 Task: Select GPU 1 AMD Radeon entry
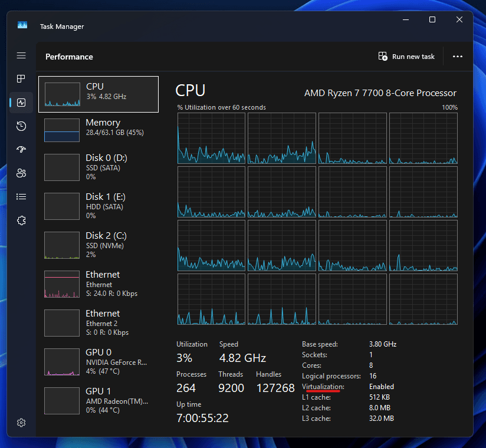(98, 401)
